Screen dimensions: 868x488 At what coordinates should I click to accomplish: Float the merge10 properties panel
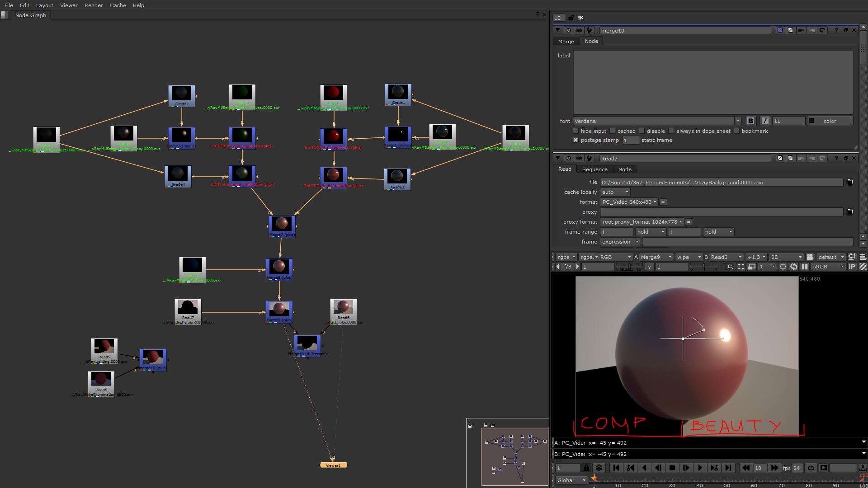point(845,30)
